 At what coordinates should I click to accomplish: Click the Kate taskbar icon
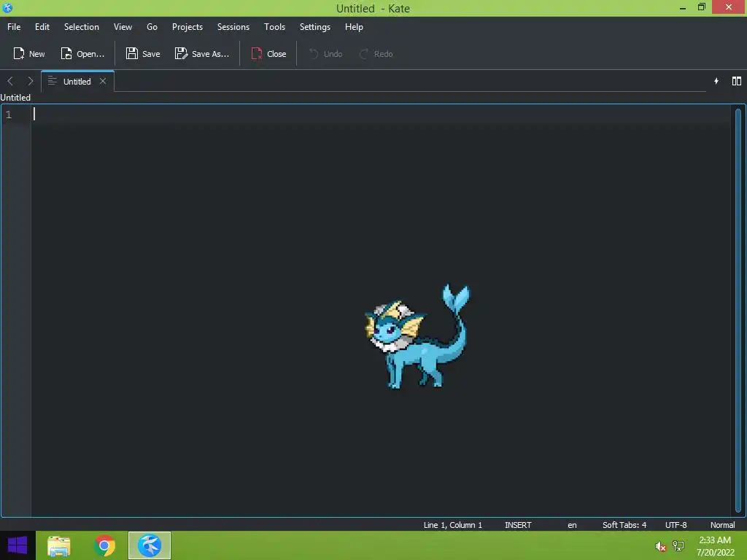149,545
